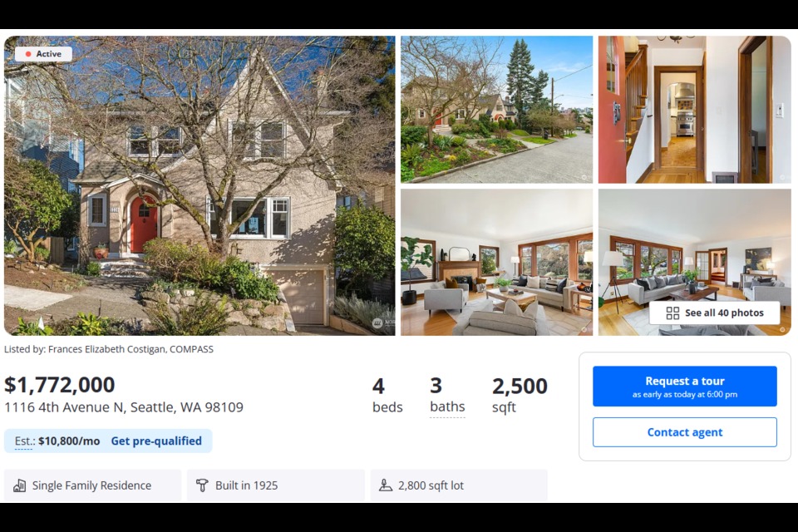Click the Built in 1925 info tile
Screen dimensions: 798x532
pyautogui.click(x=276, y=485)
